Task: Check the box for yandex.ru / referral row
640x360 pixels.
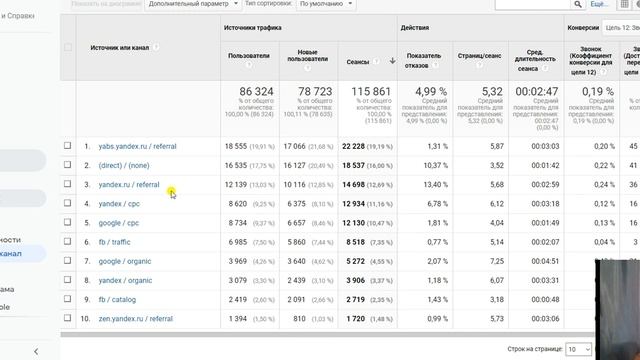Action: point(67,184)
